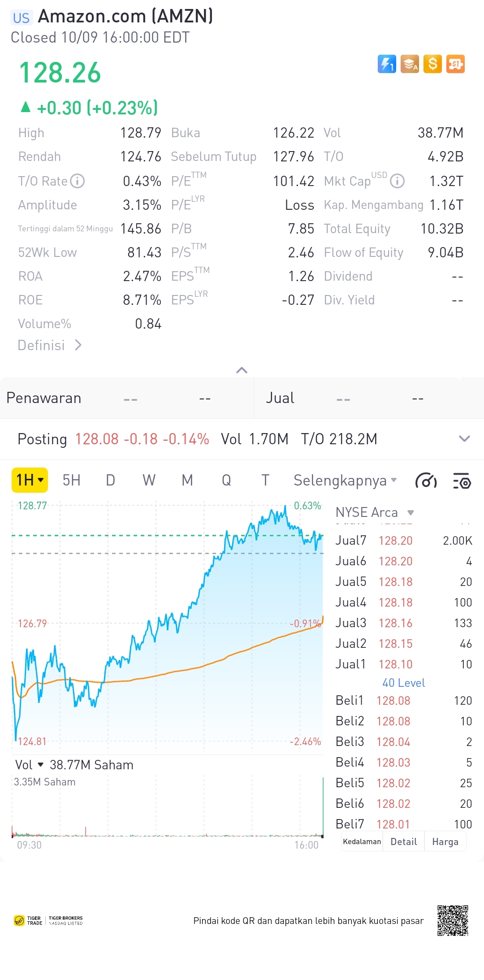Open the chart gauge indicator icon
The height and width of the screenshot is (980, 484).
[426, 481]
